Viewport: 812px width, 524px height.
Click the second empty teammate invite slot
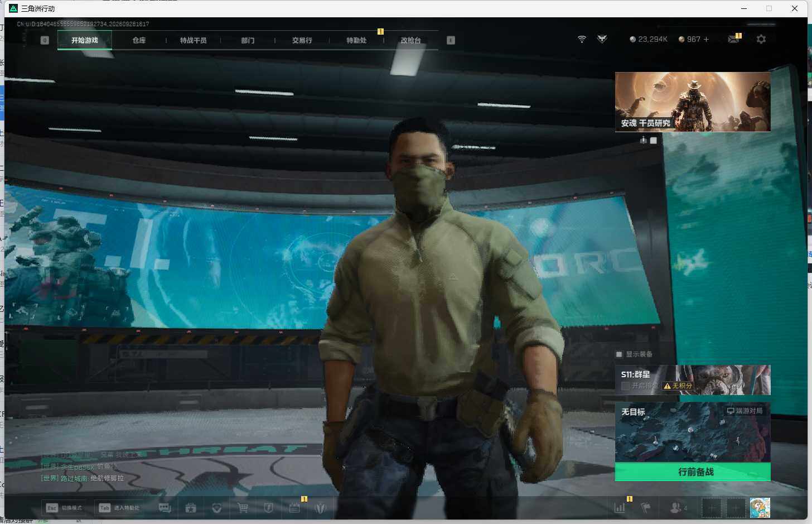click(736, 508)
